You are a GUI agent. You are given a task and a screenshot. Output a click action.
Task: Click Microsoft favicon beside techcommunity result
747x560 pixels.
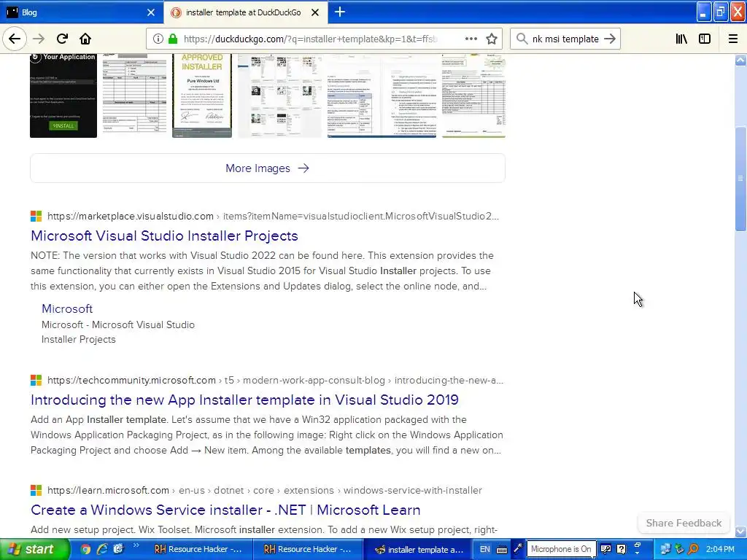tap(36, 380)
